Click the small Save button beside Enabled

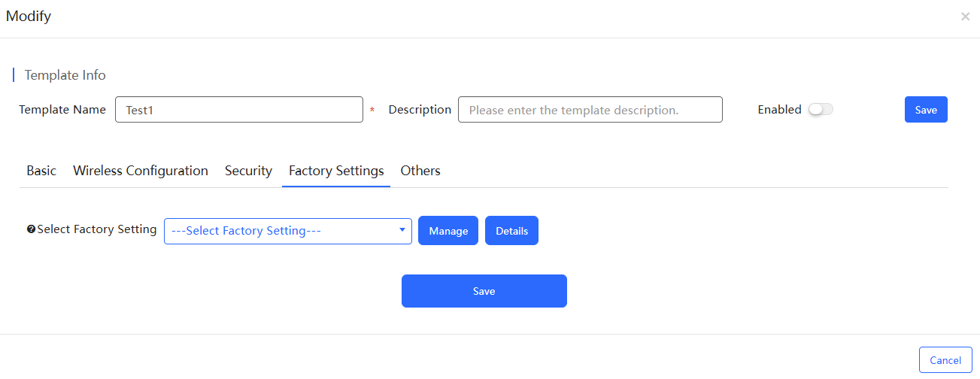[x=926, y=110]
